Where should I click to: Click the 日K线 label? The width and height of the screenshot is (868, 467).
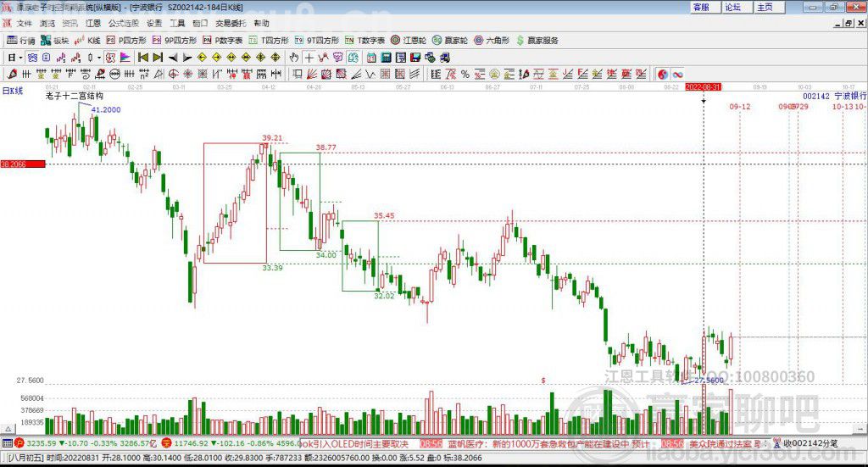click(x=13, y=91)
